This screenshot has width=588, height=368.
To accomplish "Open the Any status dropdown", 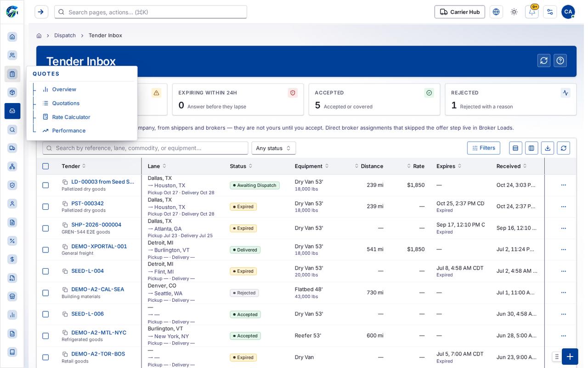I will (274, 148).
